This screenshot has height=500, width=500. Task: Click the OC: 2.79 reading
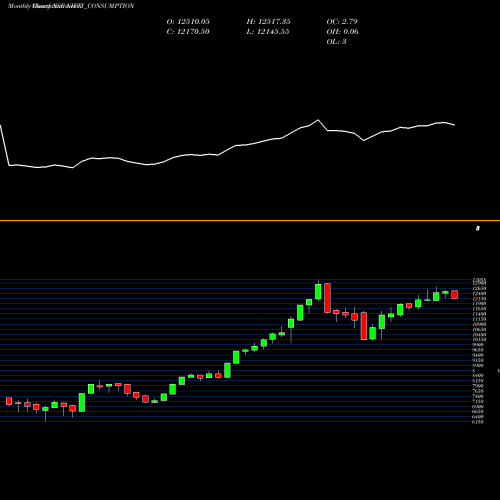click(x=342, y=22)
